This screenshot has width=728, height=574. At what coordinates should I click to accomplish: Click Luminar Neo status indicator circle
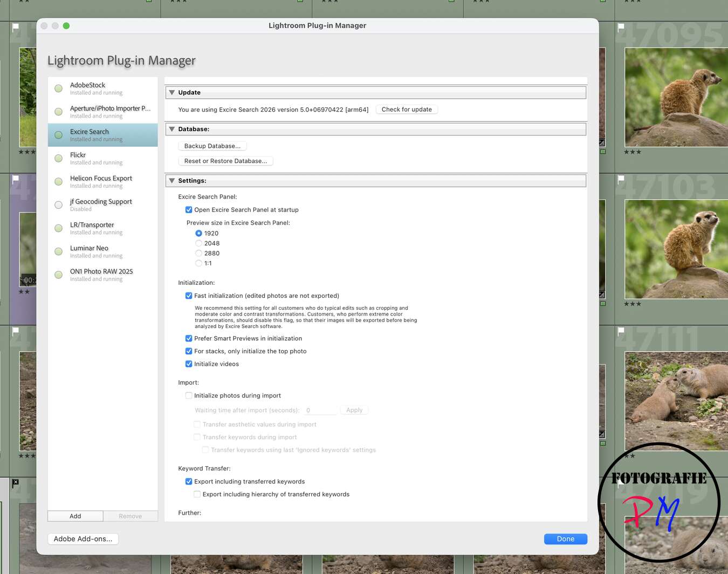(59, 251)
